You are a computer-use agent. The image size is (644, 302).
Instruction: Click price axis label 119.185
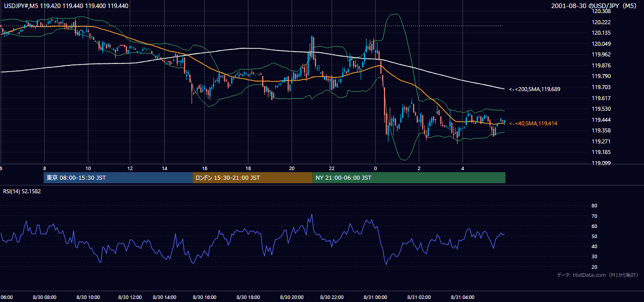coord(601,152)
